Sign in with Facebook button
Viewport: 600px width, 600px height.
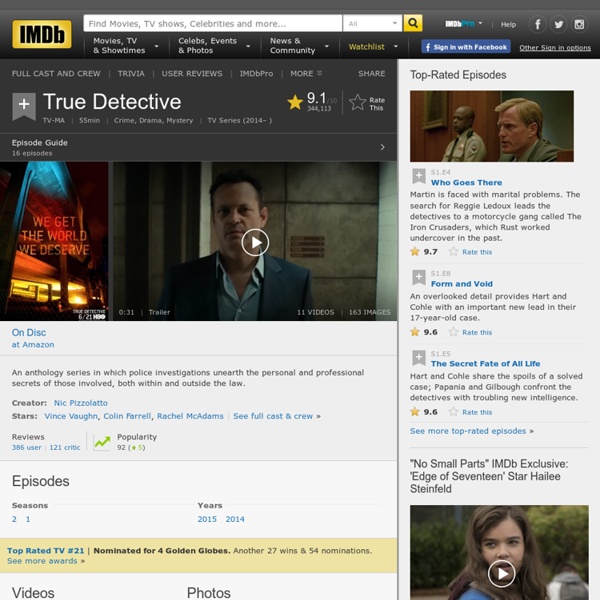466,47
